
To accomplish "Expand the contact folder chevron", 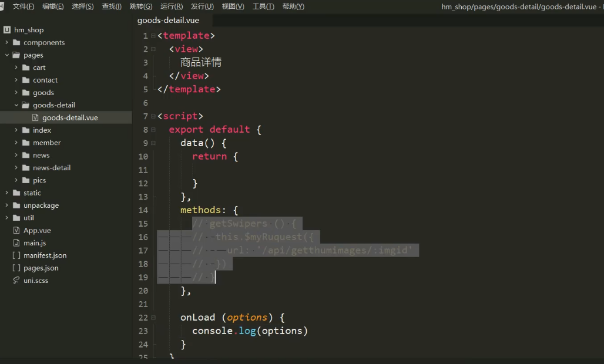I will pyautogui.click(x=16, y=80).
